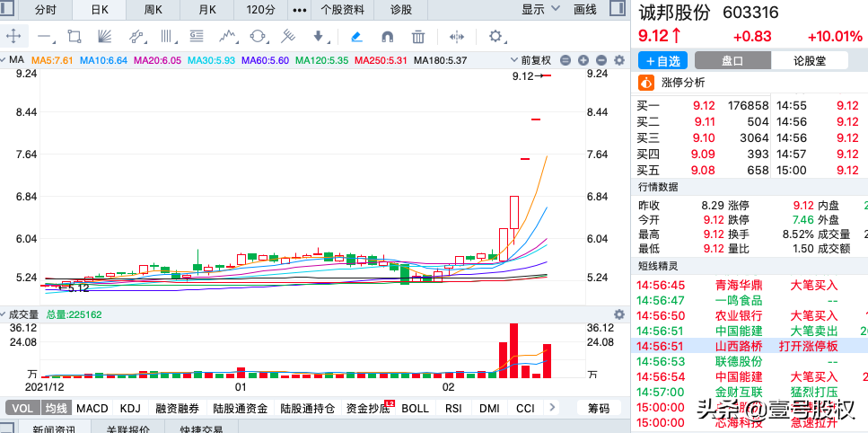Select the 陆股通持仓 indicator tab
The image size is (868, 433).
(308, 409)
